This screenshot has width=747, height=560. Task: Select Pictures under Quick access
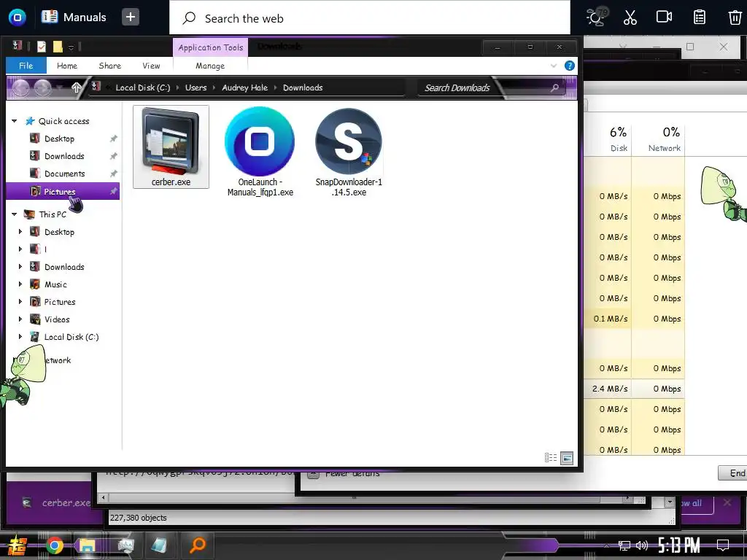(63, 192)
